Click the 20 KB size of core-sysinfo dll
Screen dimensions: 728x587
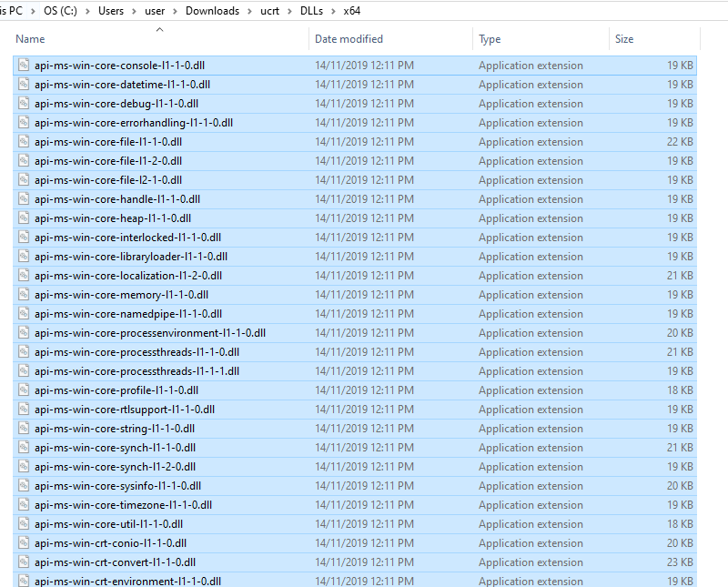coord(680,486)
